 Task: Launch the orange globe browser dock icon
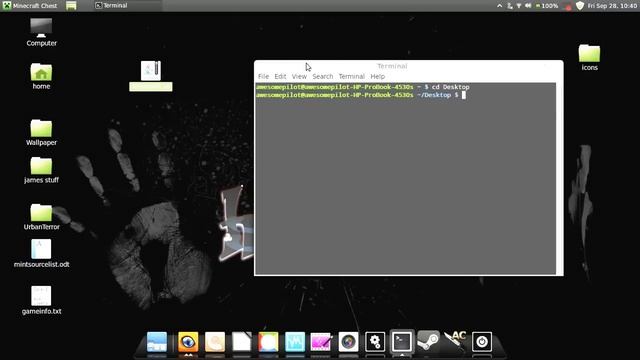tap(188, 342)
